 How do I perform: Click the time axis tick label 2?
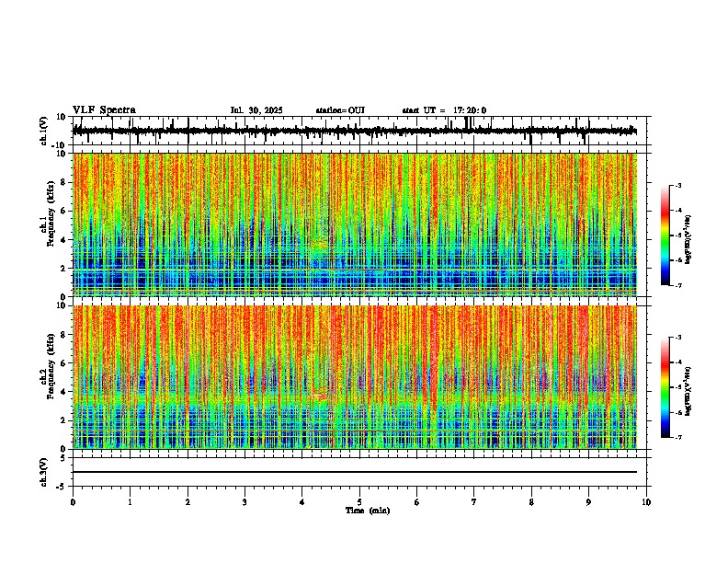188,502
